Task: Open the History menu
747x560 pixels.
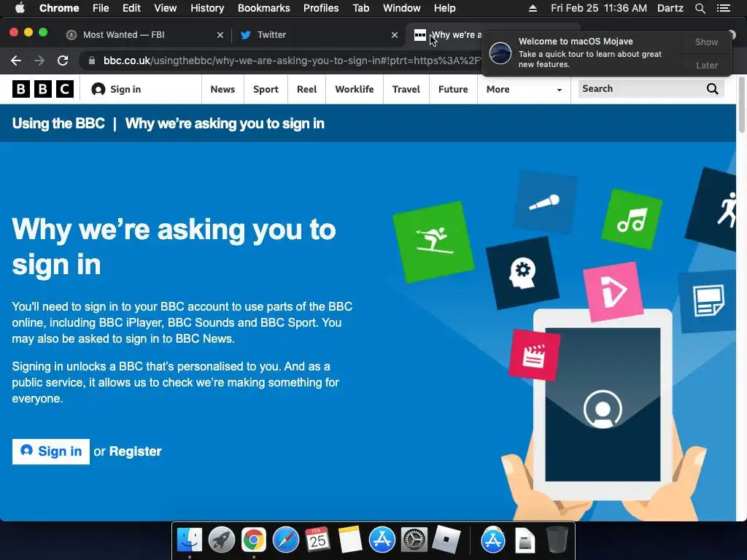Action: coord(207,8)
